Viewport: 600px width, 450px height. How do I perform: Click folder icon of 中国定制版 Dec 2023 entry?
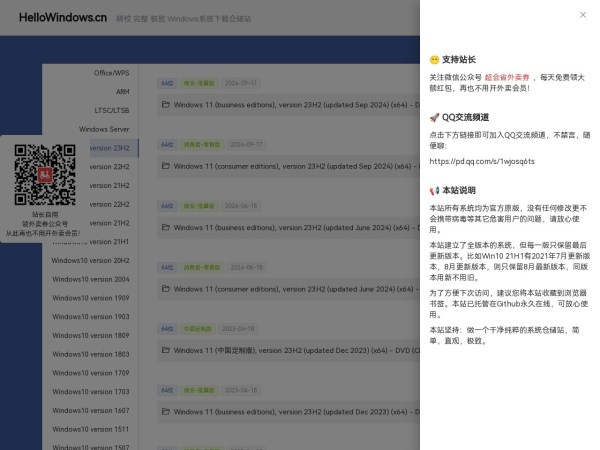165,350
